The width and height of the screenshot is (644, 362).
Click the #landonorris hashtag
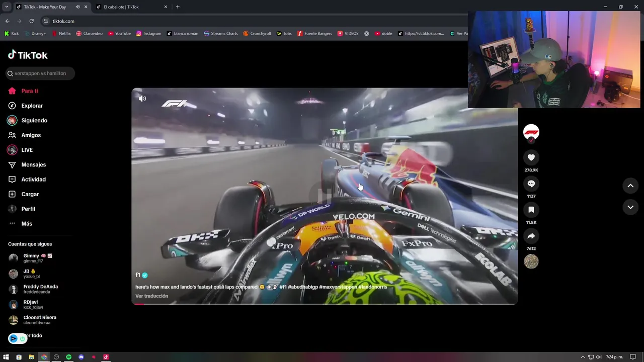[373, 287]
